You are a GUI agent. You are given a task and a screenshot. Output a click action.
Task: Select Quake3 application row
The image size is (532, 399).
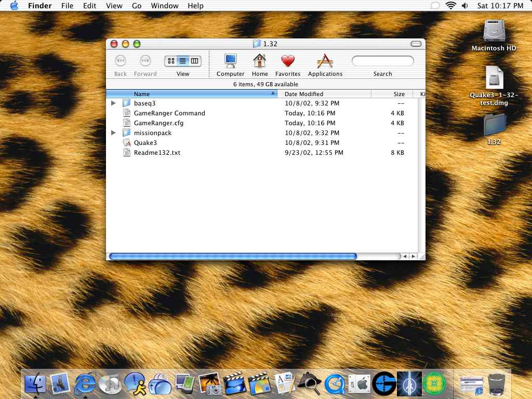click(262, 142)
